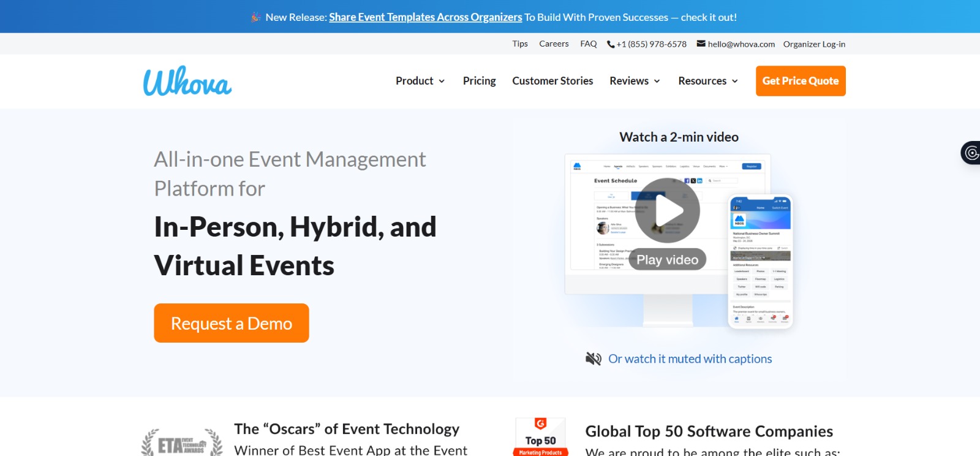Click the Whova logo

tap(187, 82)
